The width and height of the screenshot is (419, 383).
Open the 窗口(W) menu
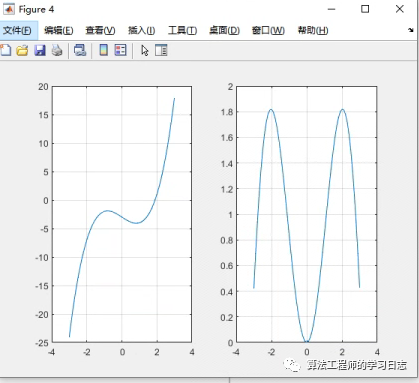click(x=268, y=30)
